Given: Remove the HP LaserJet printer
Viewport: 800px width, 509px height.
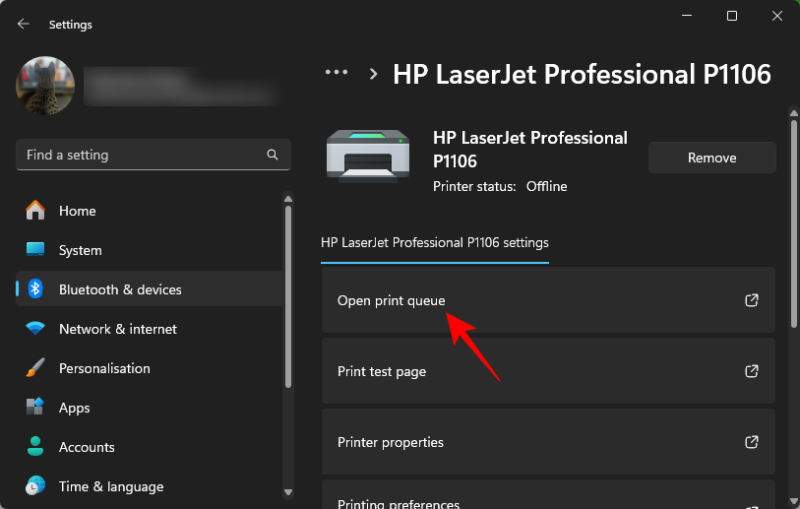Looking at the screenshot, I should [x=712, y=158].
